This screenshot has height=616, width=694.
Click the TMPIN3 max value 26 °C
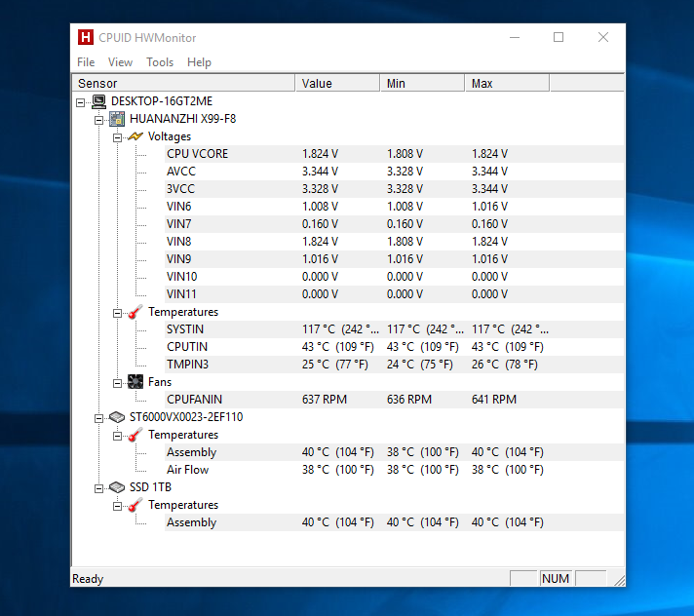(x=505, y=365)
